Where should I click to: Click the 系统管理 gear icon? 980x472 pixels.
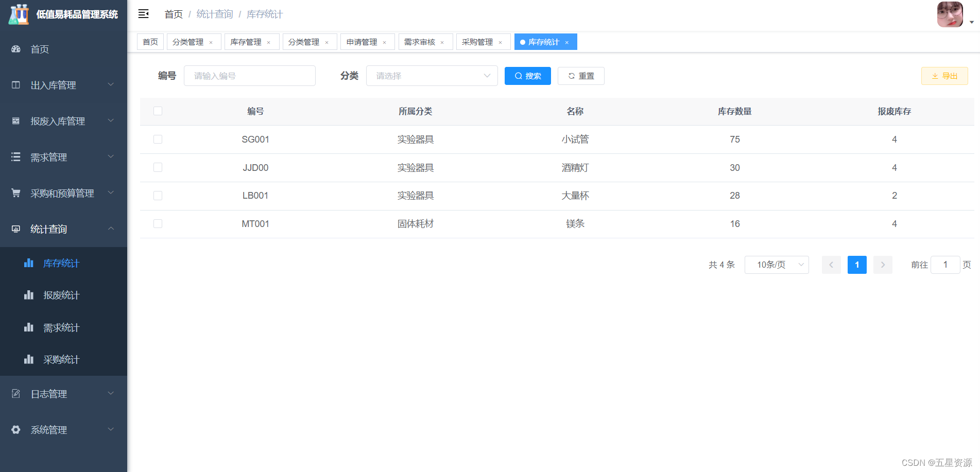point(16,430)
